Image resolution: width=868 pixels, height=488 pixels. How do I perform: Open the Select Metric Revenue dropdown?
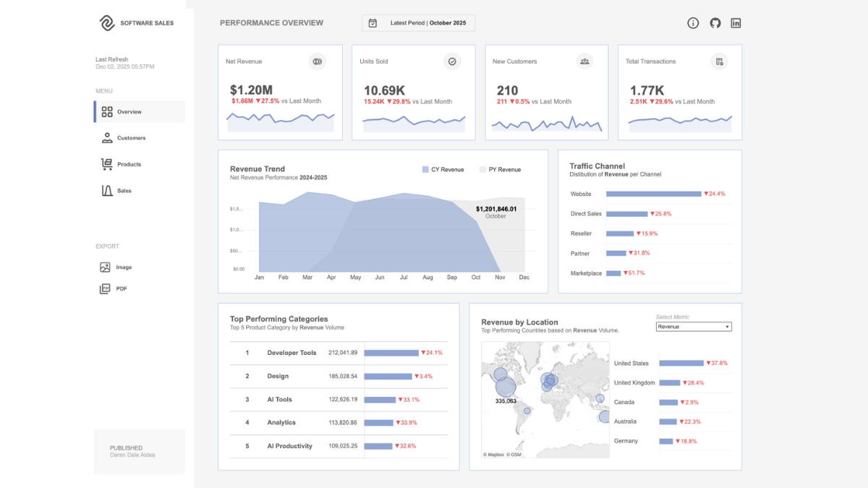(693, 327)
